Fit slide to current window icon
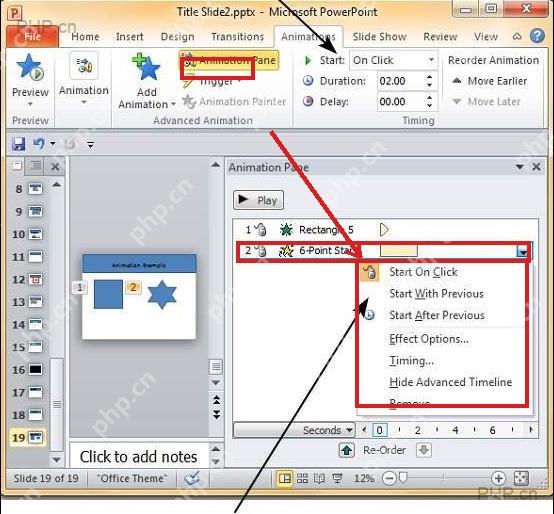 (521, 479)
